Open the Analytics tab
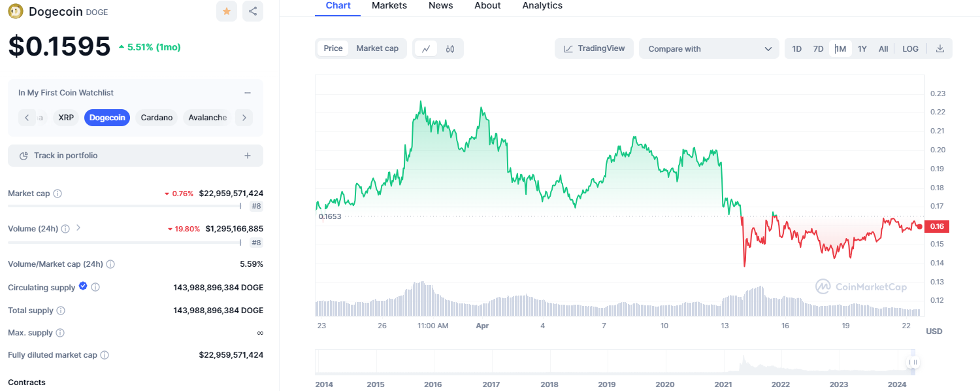The height and width of the screenshot is (391, 980). point(542,6)
